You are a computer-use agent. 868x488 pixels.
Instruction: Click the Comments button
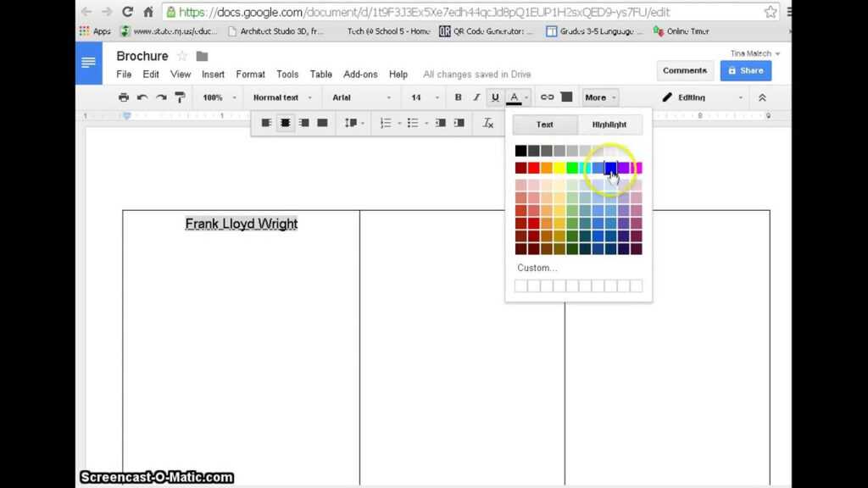(684, 71)
